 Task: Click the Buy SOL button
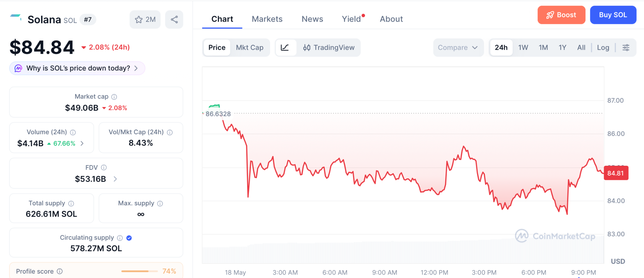613,15
